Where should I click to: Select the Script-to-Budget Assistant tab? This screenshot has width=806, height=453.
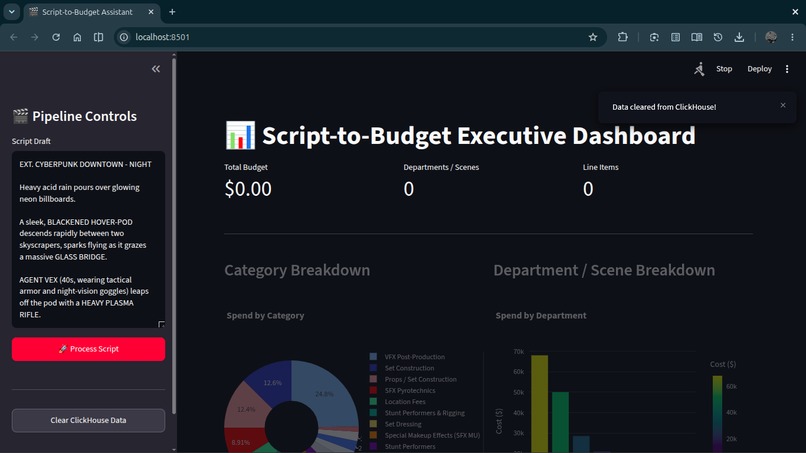pos(87,12)
